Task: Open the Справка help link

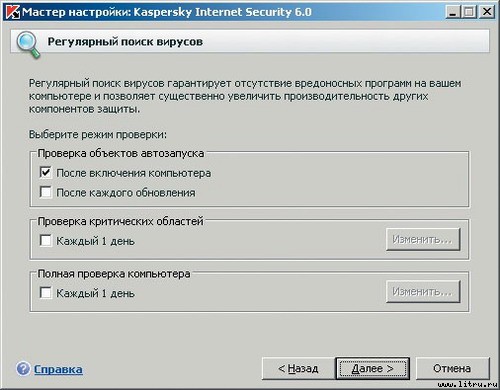Action: [x=58, y=369]
